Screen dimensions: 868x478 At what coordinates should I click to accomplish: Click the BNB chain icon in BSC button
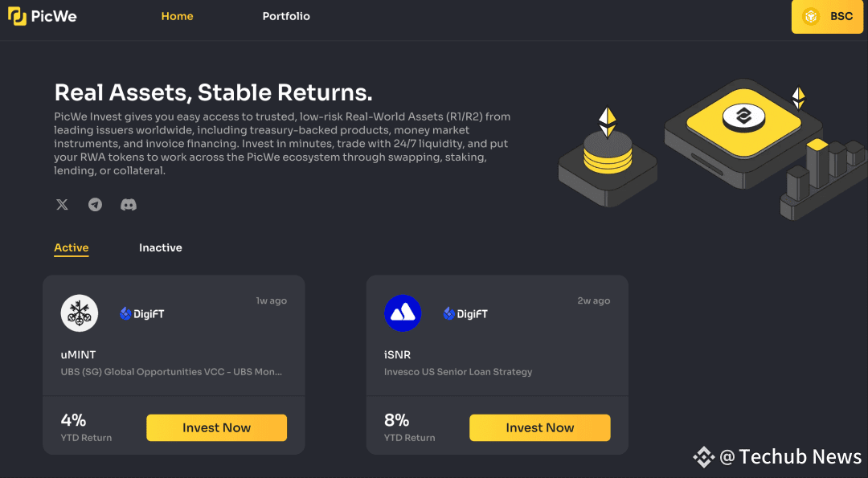click(x=811, y=17)
